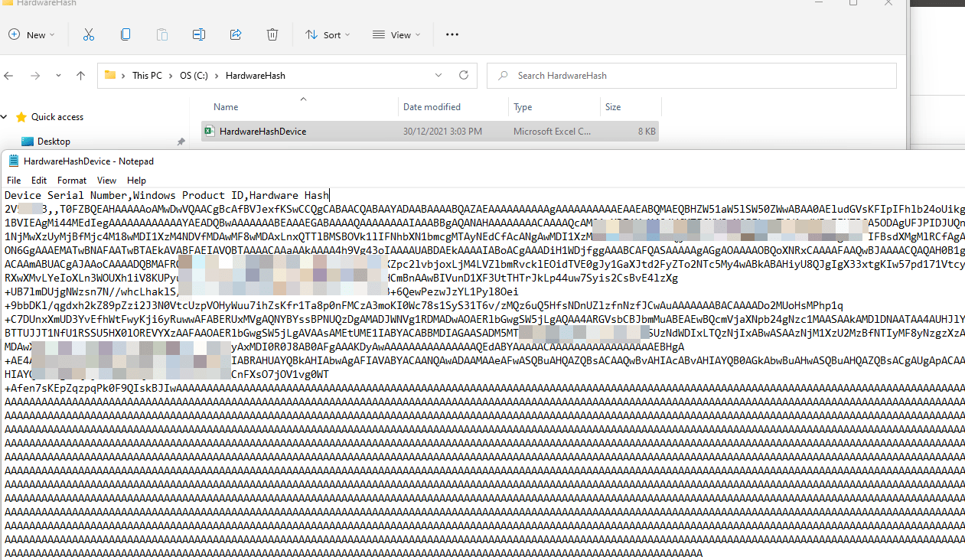Collapse the Quick access tree node

click(x=4, y=117)
